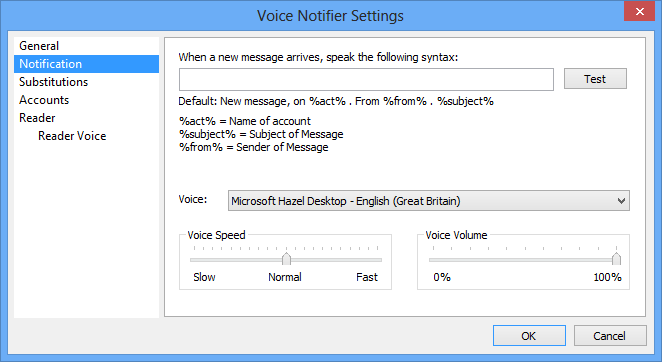Close the Voice Notifier Settings window
This screenshot has width=662, height=362.
[639, 11]
